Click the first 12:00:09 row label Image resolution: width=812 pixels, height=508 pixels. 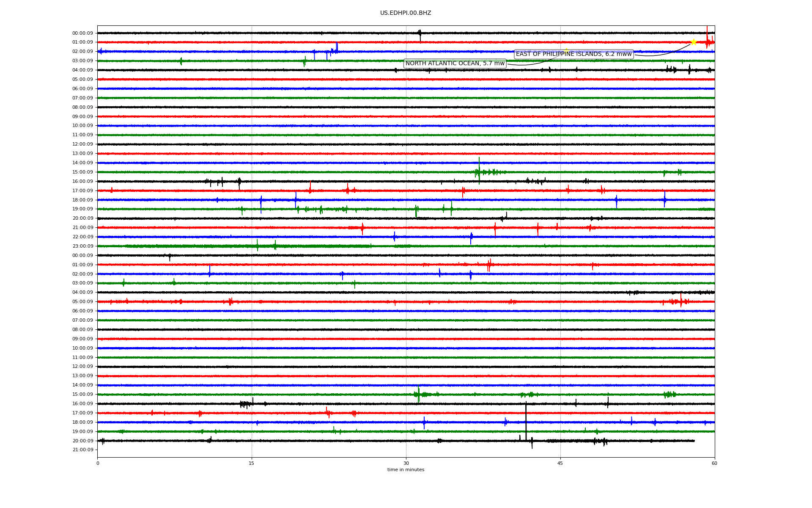pos(82,144)
